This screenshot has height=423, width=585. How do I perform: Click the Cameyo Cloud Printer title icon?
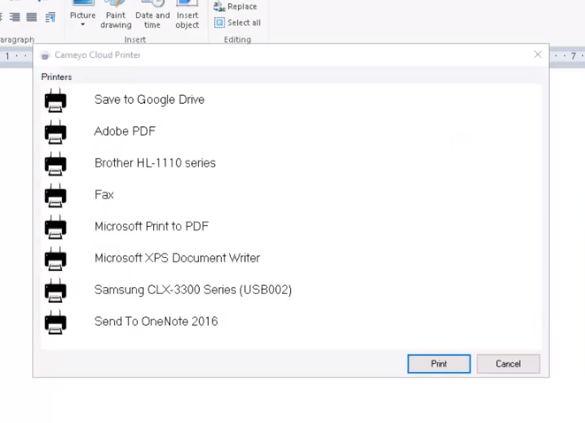pyautogui.click(x=45, y=56)
